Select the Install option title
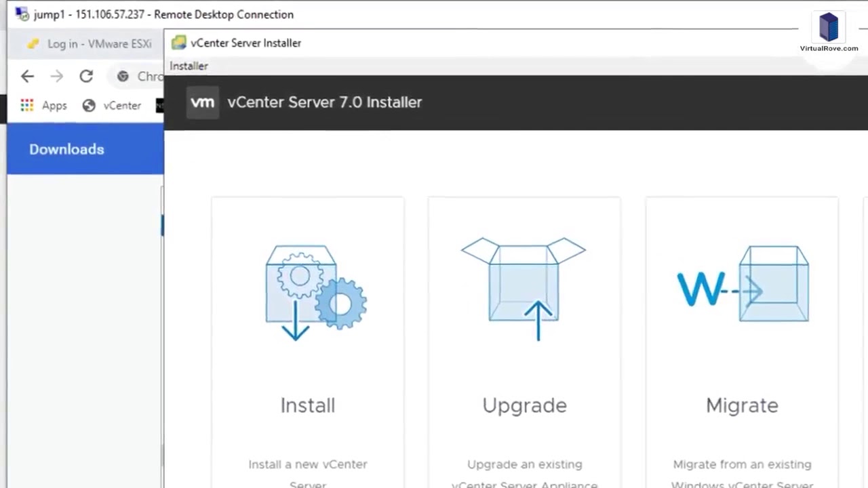Viewport: 868px width, 488px height. click(308, 405)
